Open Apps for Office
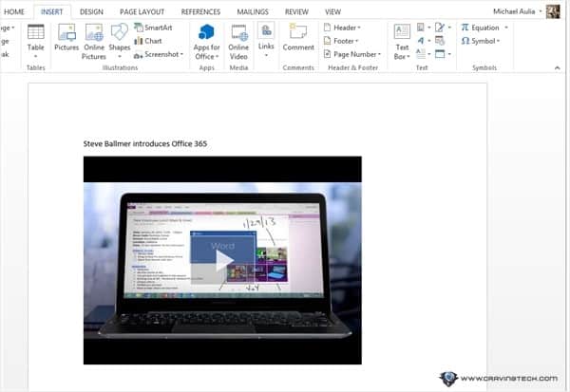This screenshot has height=392, width=570. [x=206, y=42]
